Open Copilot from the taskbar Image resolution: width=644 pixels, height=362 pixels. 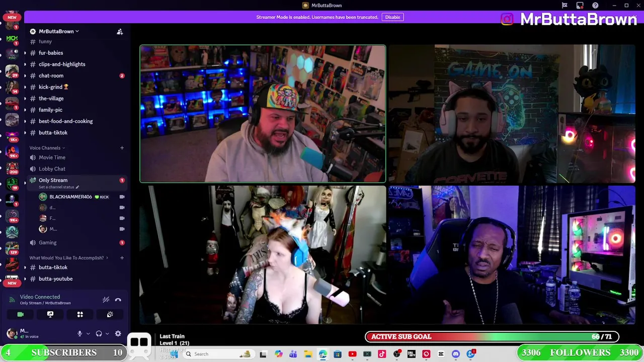click(278, 354)
